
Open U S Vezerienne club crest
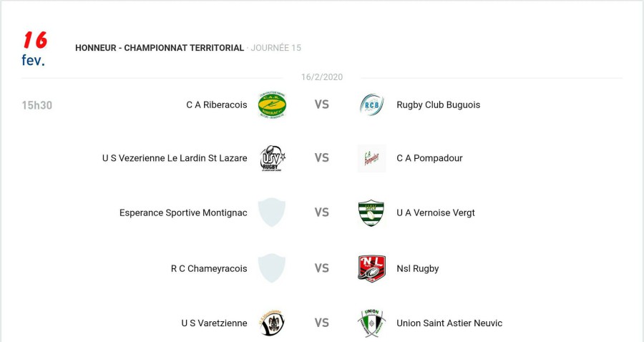(x=272, y=159)
